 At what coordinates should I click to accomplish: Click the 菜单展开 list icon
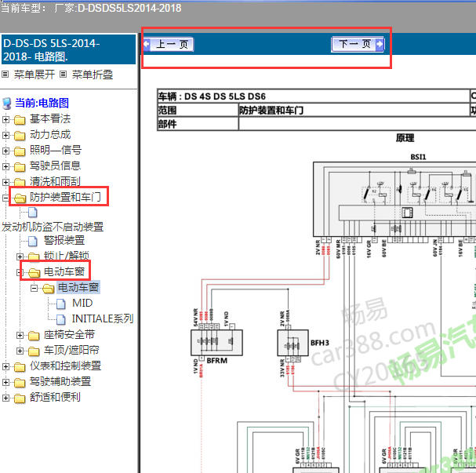tap(5, 74)
